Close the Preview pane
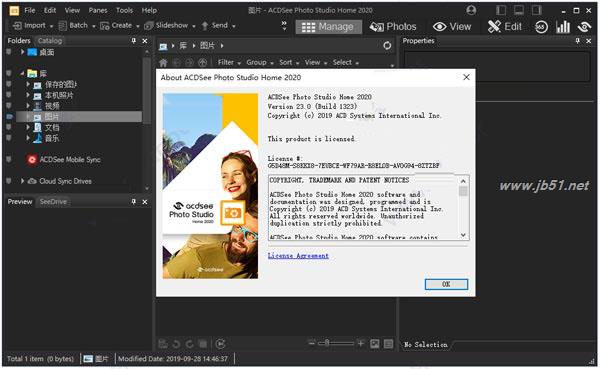Image resolution: width=600 pixels, height=369 pixels. pyautogui.click(x=145, y=202)
